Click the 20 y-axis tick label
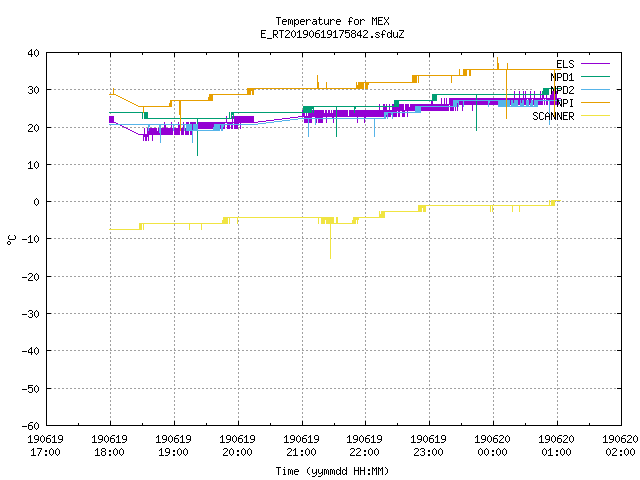The image size is (640, 480). click(x=33, y=128)
